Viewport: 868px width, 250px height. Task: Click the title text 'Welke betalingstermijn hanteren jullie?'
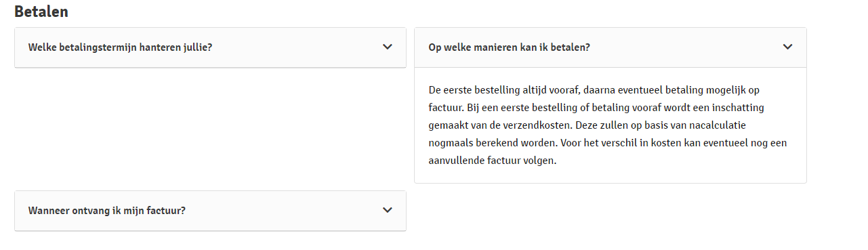121,47
